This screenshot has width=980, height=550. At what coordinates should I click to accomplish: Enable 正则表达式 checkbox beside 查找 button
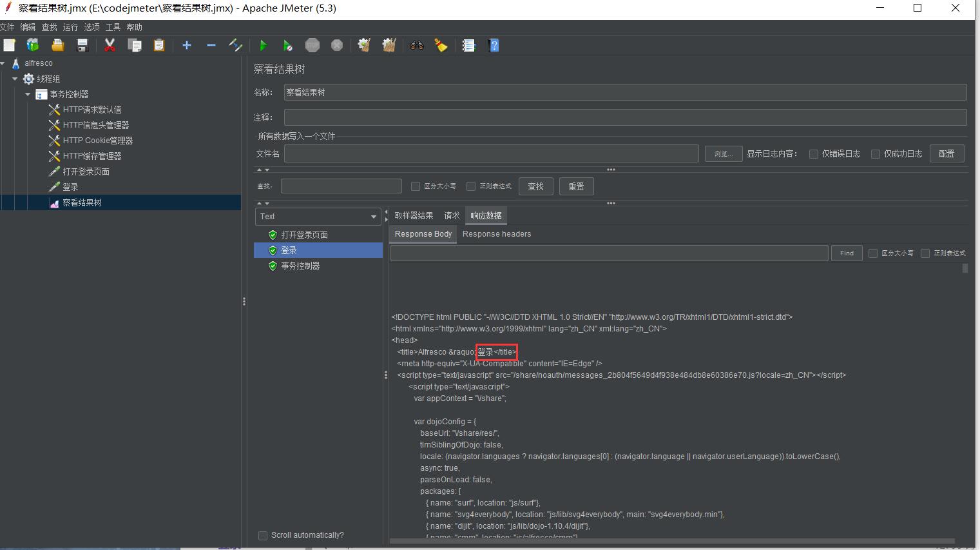tap(471, 186)
